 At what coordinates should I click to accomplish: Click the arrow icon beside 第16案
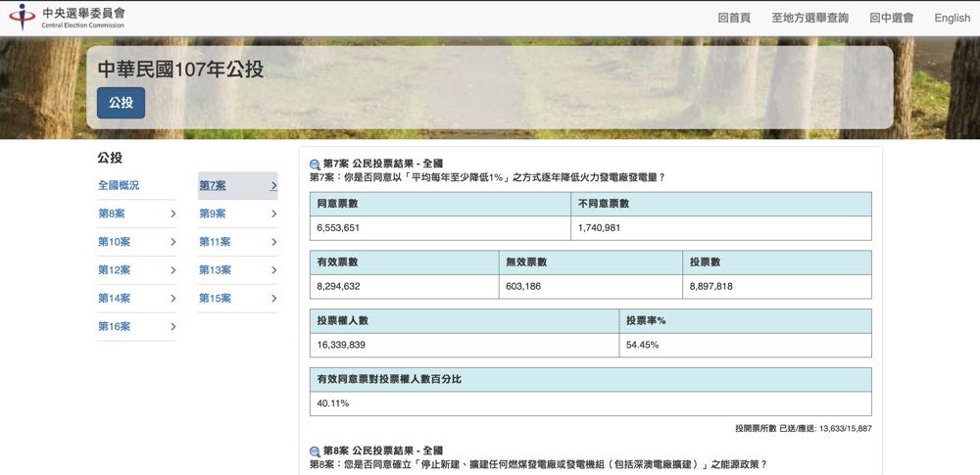coord(173,327)
